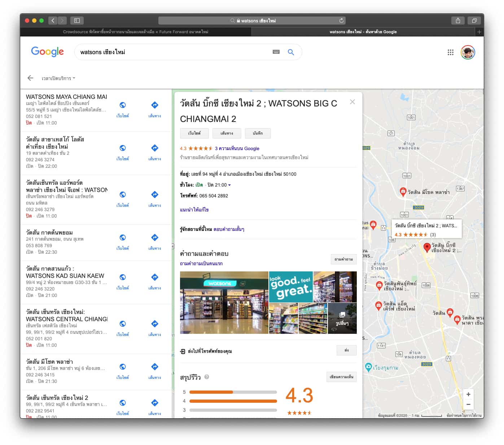
Task: Toggle the Safari sidebar
Action: click(77, 21)
